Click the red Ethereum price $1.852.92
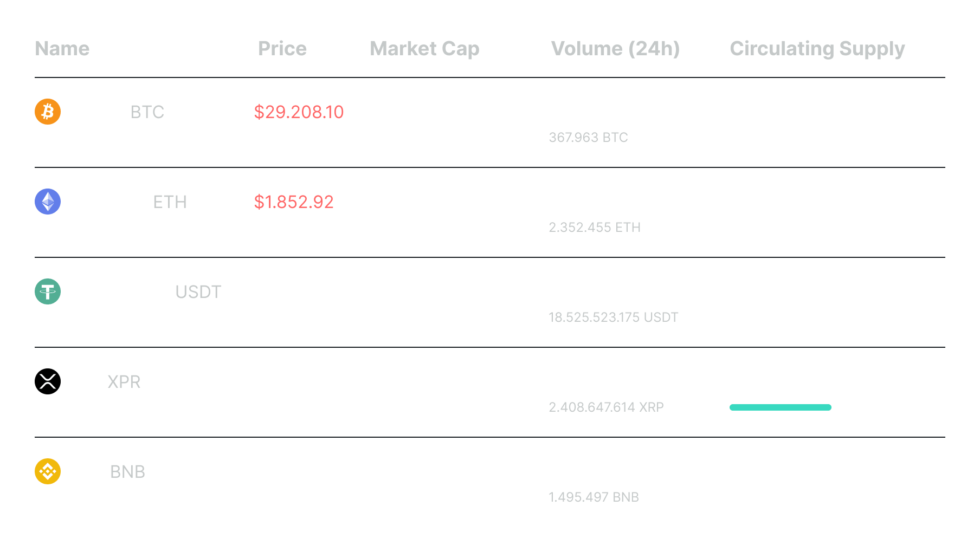 pyautogui.click(x=293, y=202)
